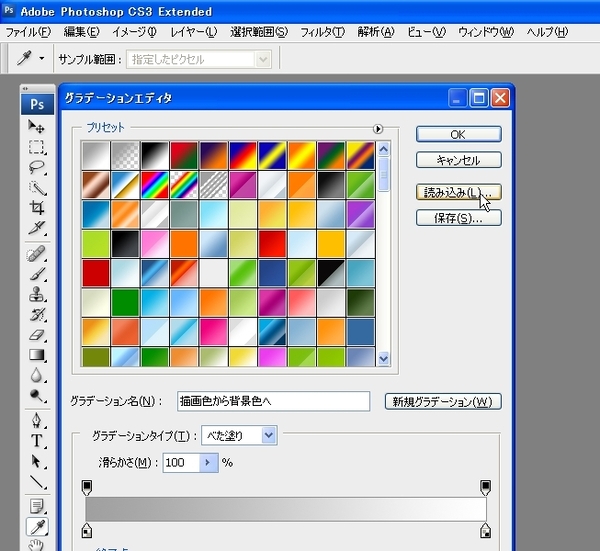Click the top-right opacity stop above gradient bar
The width and height of the screenshot is (600, 551).
click(x=485, y=487)
